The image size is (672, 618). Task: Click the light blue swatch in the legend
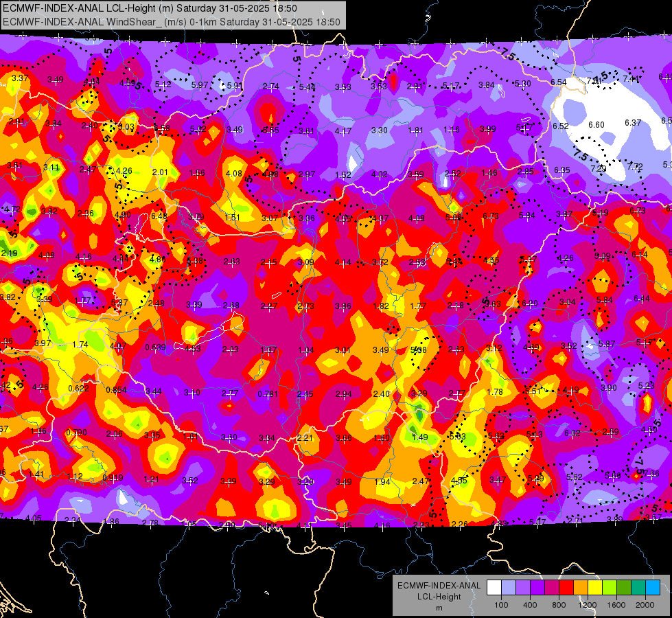click(x=509, y=588)
